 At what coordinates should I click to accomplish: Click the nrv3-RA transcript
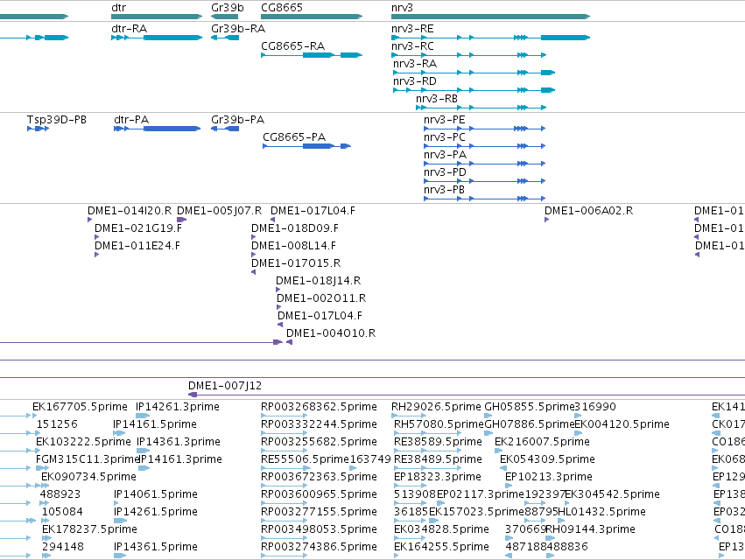(x=474, y=73)
